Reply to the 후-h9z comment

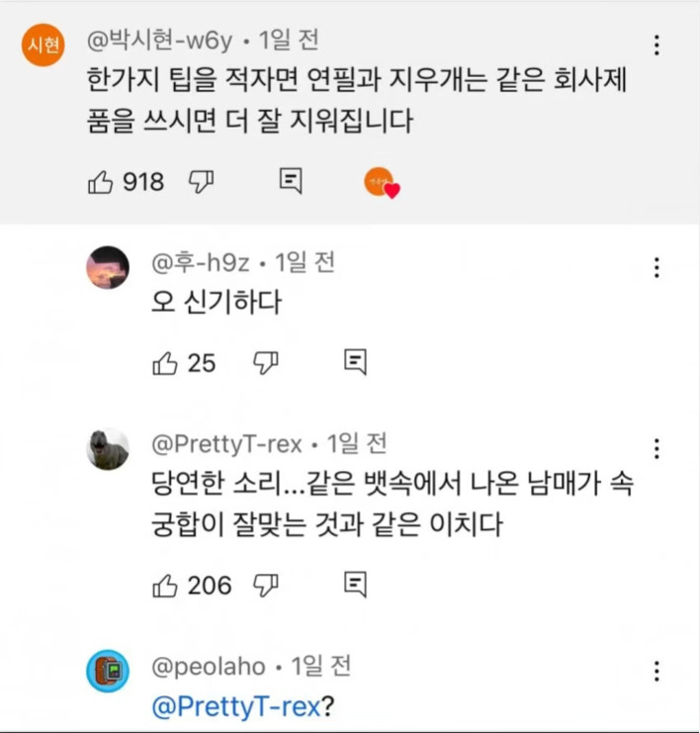[x=355, y=362]
